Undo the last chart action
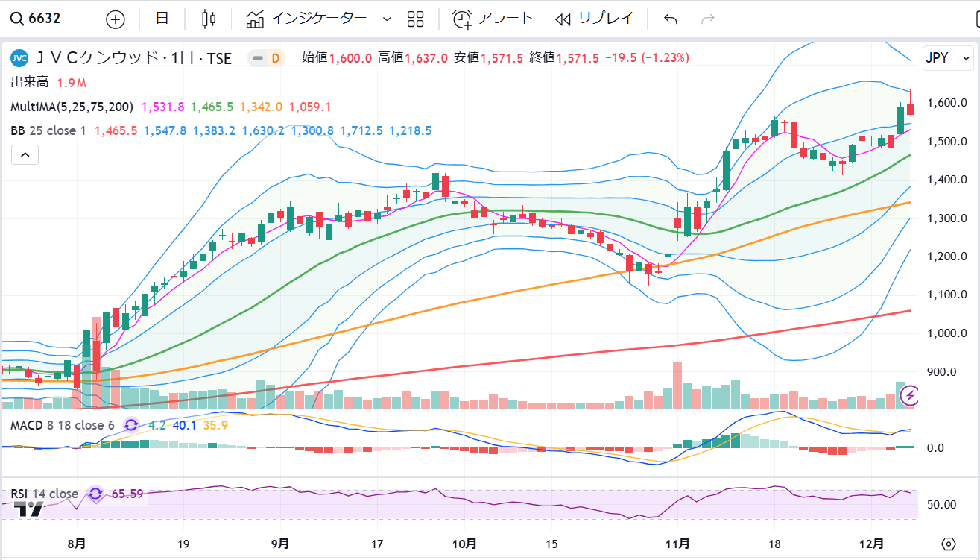Image resolution: width=980 pixels, height=560 pixels. point(670,19)
